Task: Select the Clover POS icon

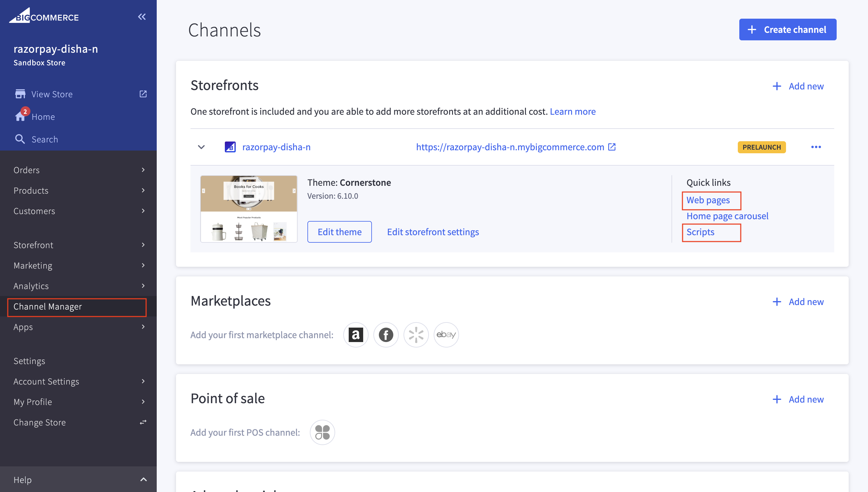Action: coord(322,432)
